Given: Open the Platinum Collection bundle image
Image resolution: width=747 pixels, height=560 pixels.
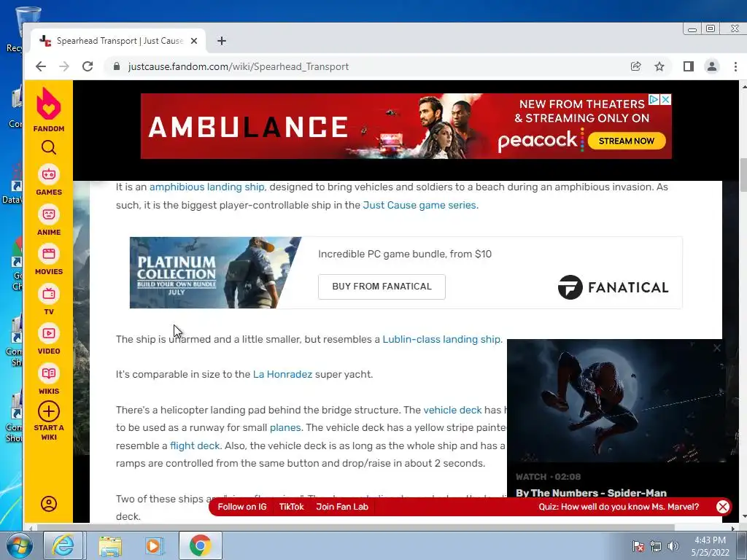Looking at the screenshot, I should 215,273.
